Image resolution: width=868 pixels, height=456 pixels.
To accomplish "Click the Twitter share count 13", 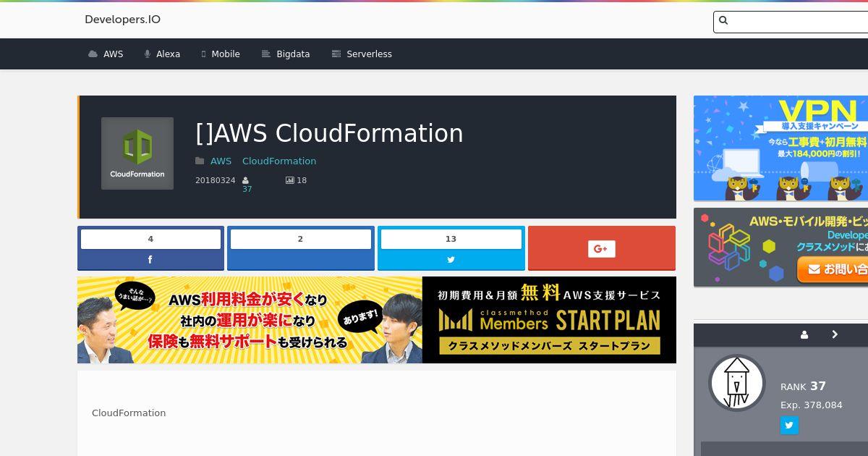I will (451, 239).
